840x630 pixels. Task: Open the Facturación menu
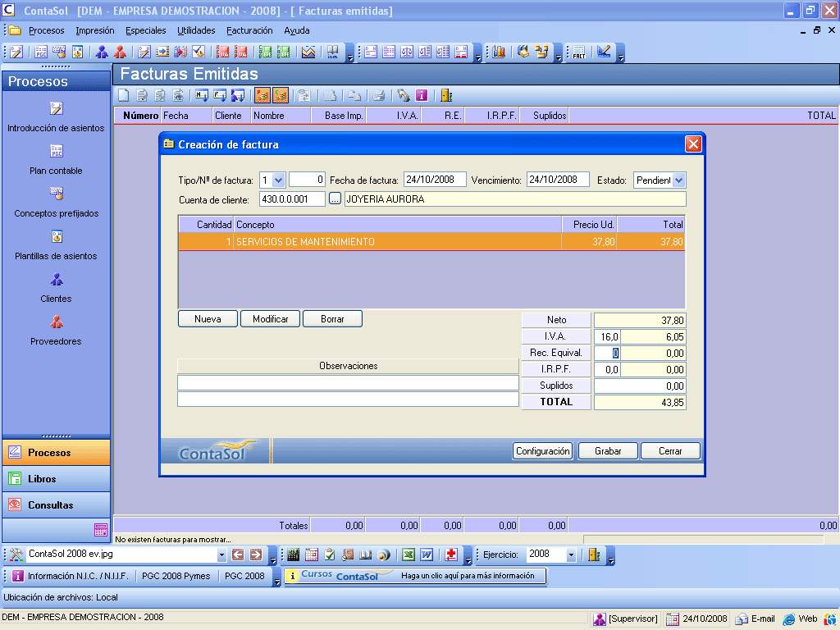point(249,30)
